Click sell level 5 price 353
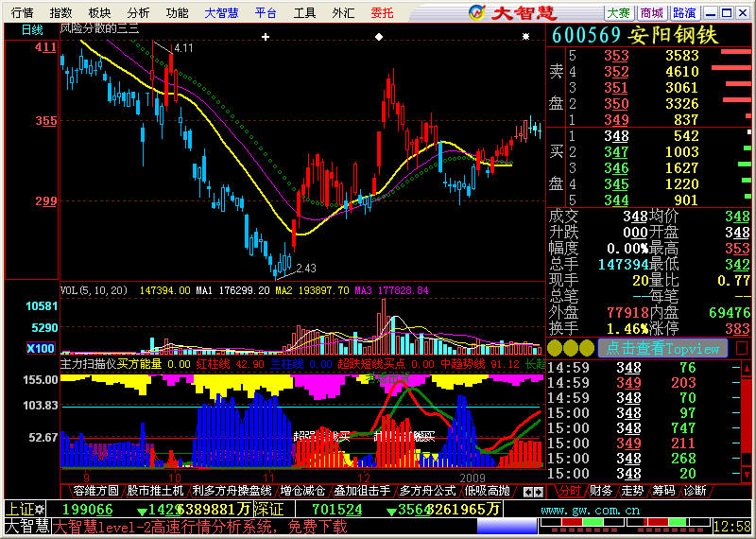Viewport: 756px width, 539px height. coord(617,56)
